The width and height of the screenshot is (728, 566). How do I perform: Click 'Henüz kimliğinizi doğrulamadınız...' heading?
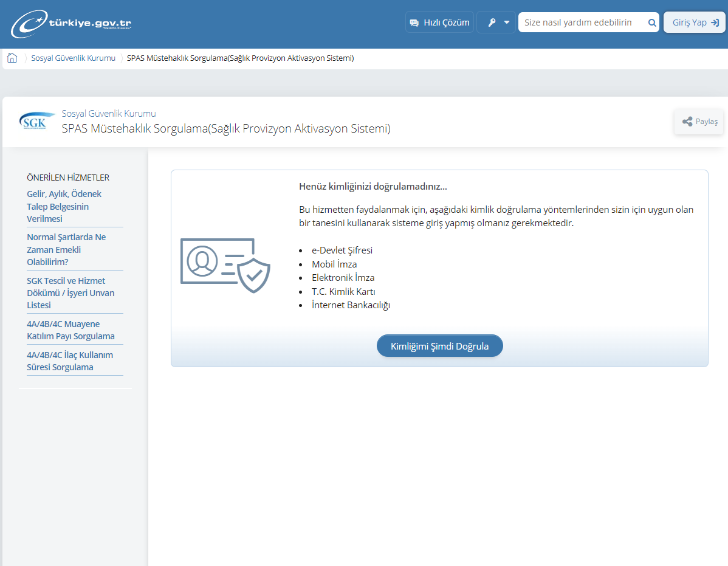coord(373,187)
